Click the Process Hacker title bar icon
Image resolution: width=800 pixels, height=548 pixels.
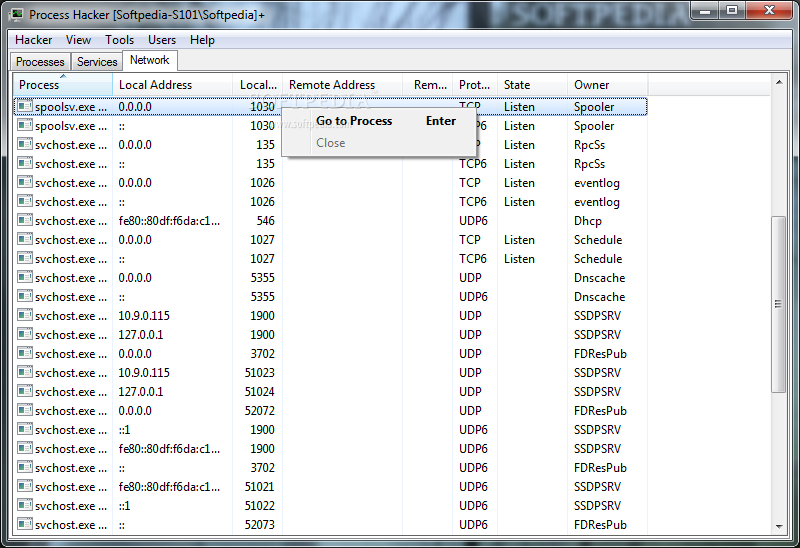tap(17, 14)
